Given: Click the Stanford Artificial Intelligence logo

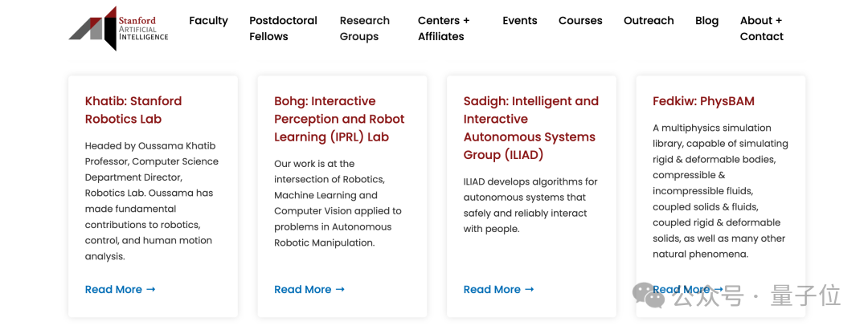Looking at the screenshot, I should pos(118,29).
